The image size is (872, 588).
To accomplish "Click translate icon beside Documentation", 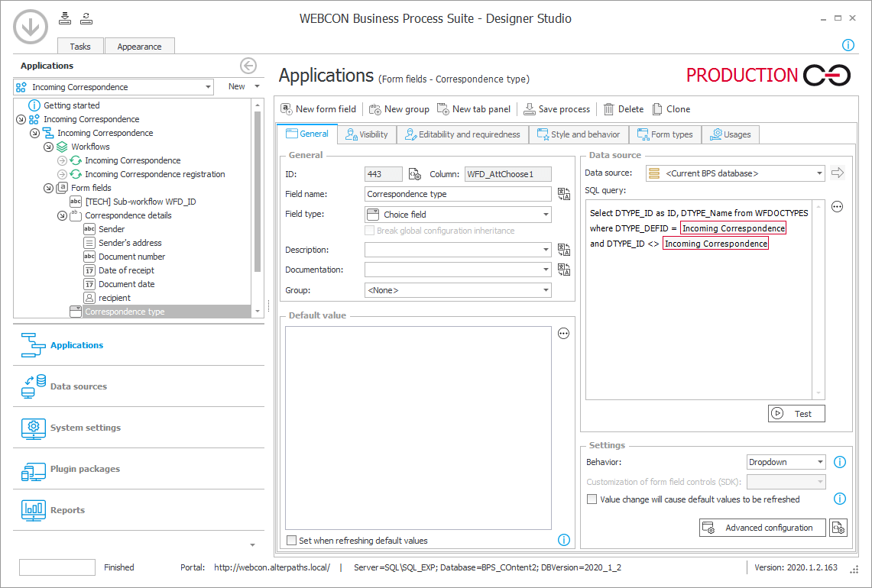I will tap(564, 270).
